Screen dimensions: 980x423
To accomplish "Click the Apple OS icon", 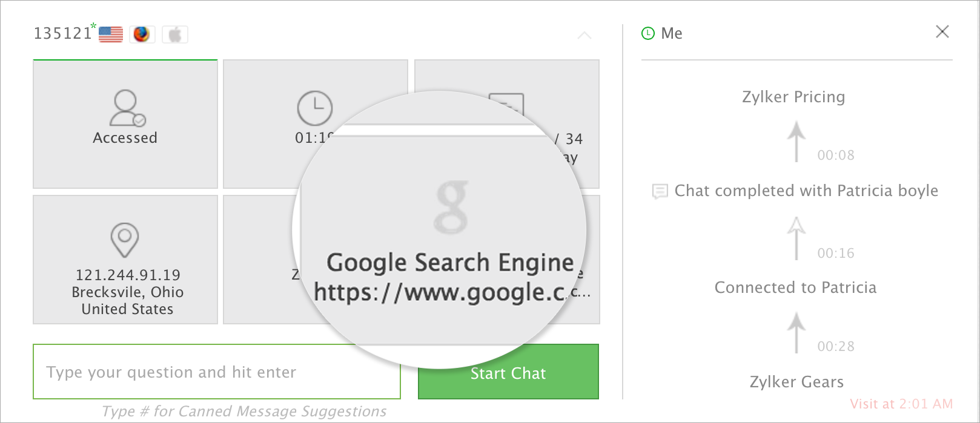I will coord(174,34).
